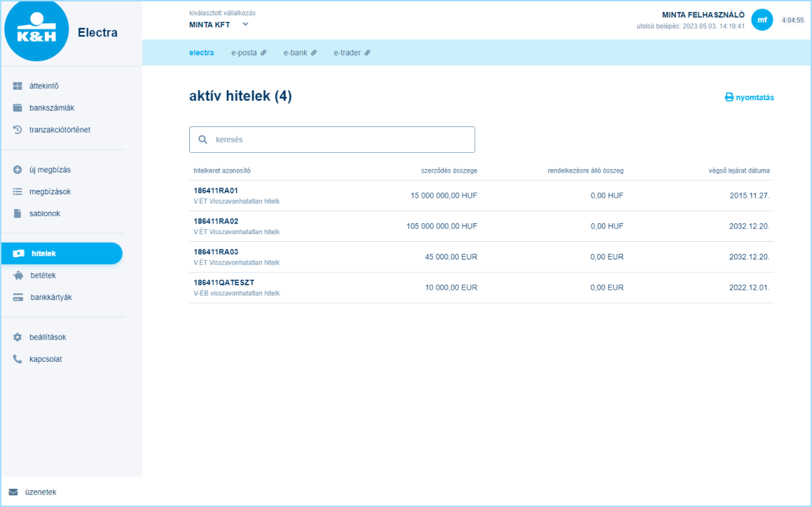This screenshot has width=812, height=507.
Task: Click the session timer showing 4:04:55
Action: [x=794, y=20]
